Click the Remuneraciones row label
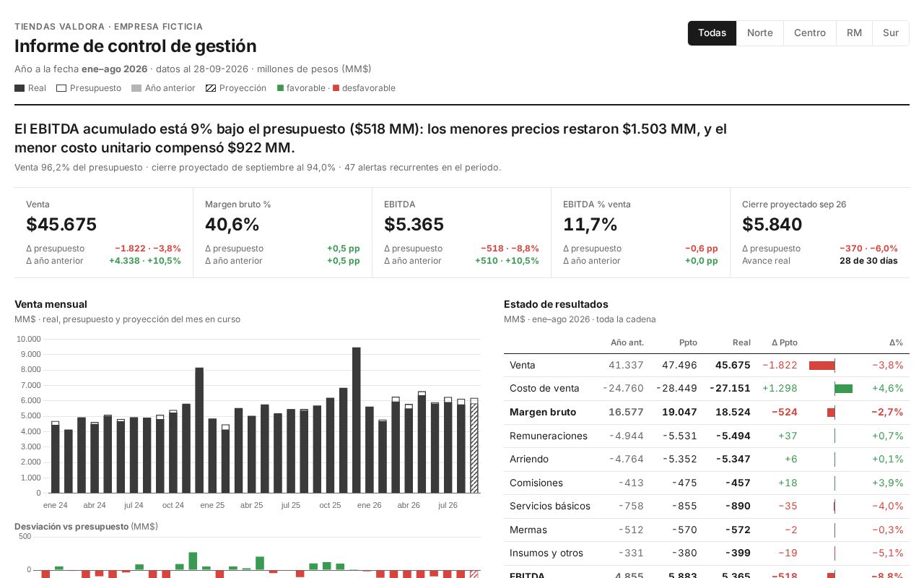924x578 pixels. (549, 436)
